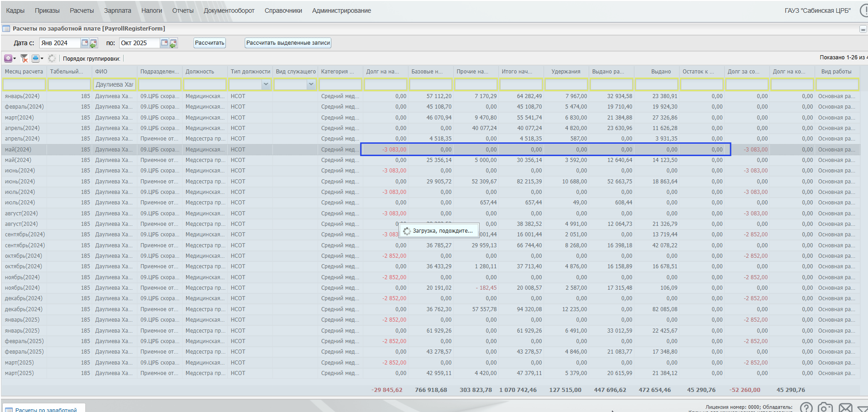Expand the 'Тип должности' filter dropdown
The height and width of the screenshot is (412, 868).
point(266,84)
